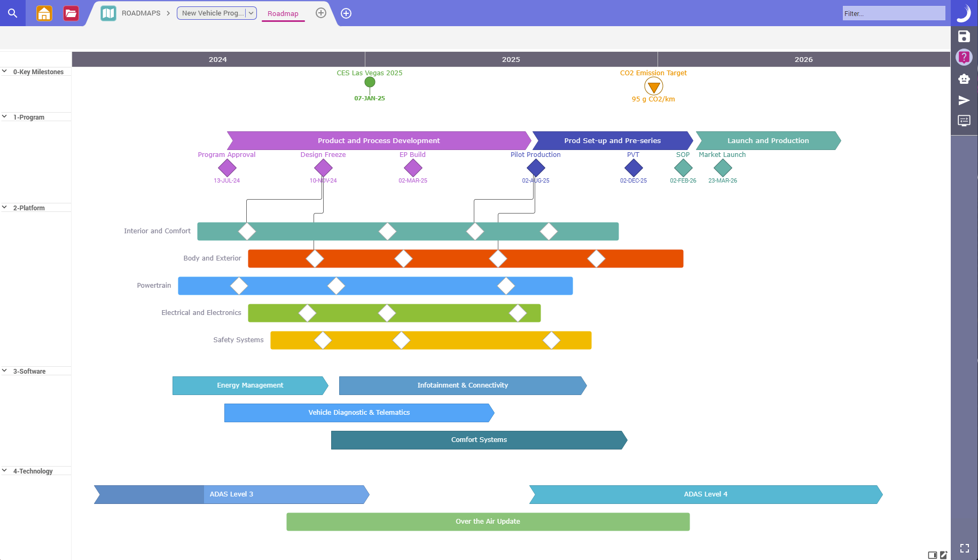This screenshot has height=560, width=978.
Task: Click first diamond on Electrical and Electronics
Action: pyautogui.click(x=307, y=313)
